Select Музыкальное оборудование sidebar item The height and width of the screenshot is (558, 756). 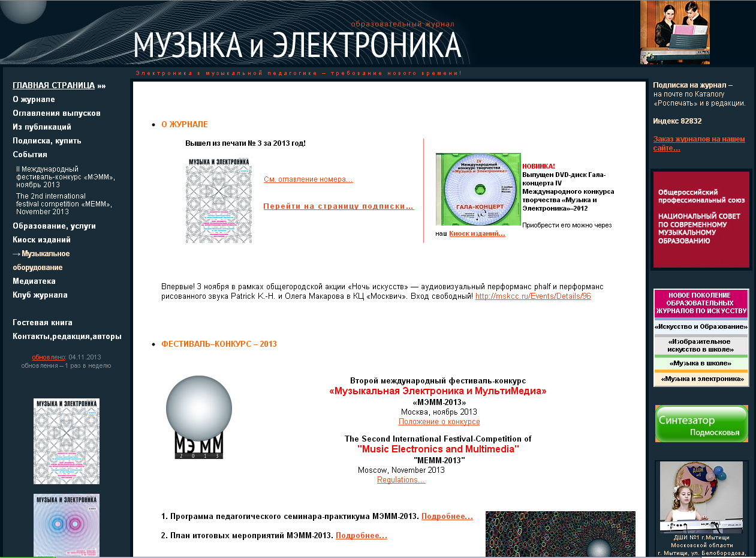41,260
